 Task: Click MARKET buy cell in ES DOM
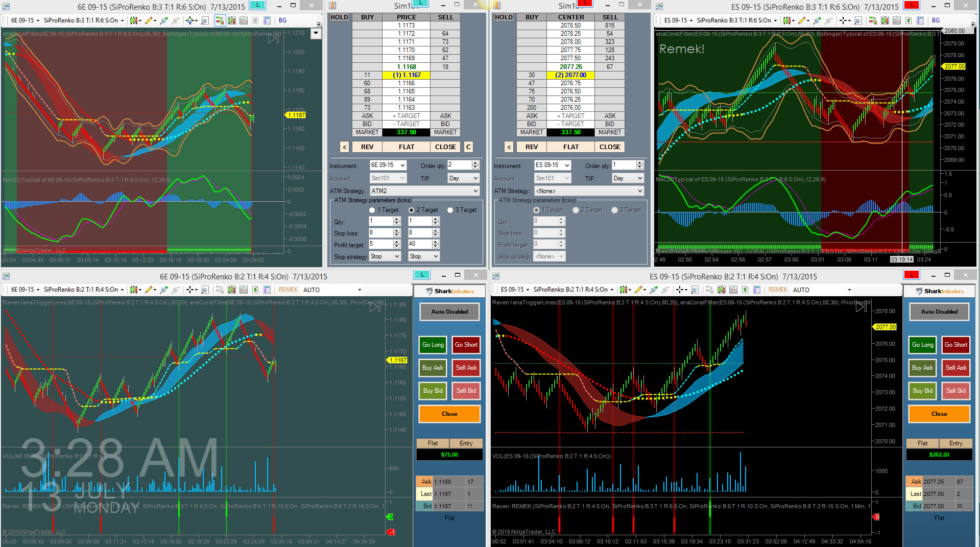pos(532,132)
